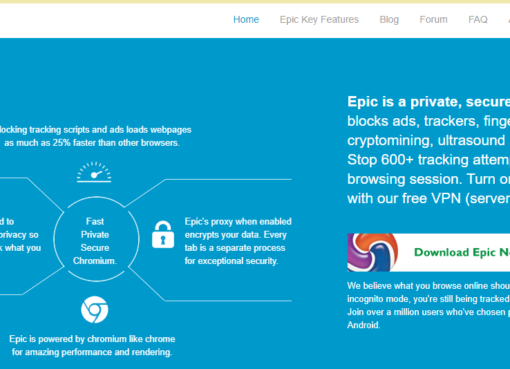Click the Download Epic Now button

pos(429,252)
